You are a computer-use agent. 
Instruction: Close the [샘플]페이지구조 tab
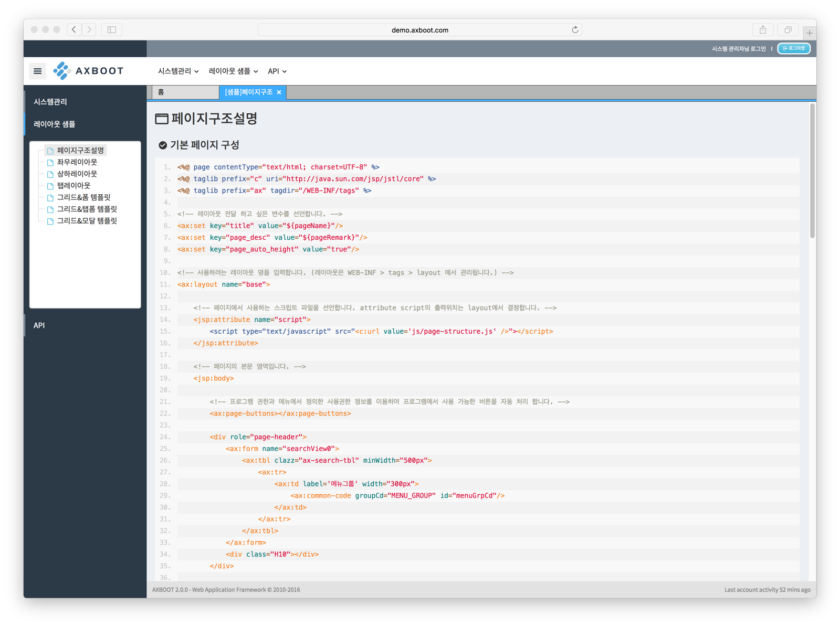[x=279, y=92]
